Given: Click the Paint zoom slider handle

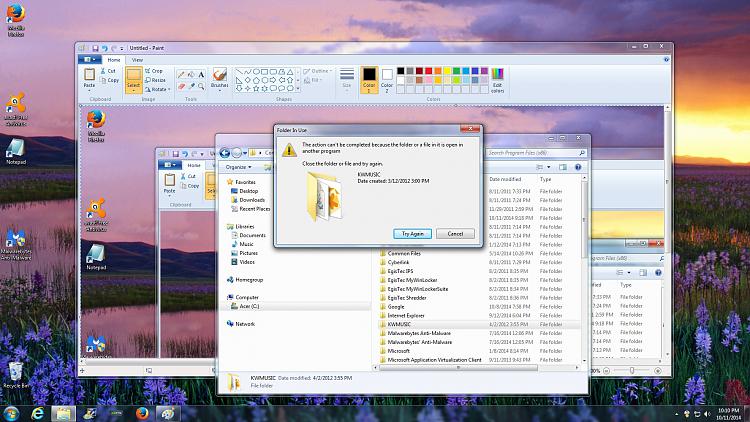Looking at the screenshot, I should 632,370.
